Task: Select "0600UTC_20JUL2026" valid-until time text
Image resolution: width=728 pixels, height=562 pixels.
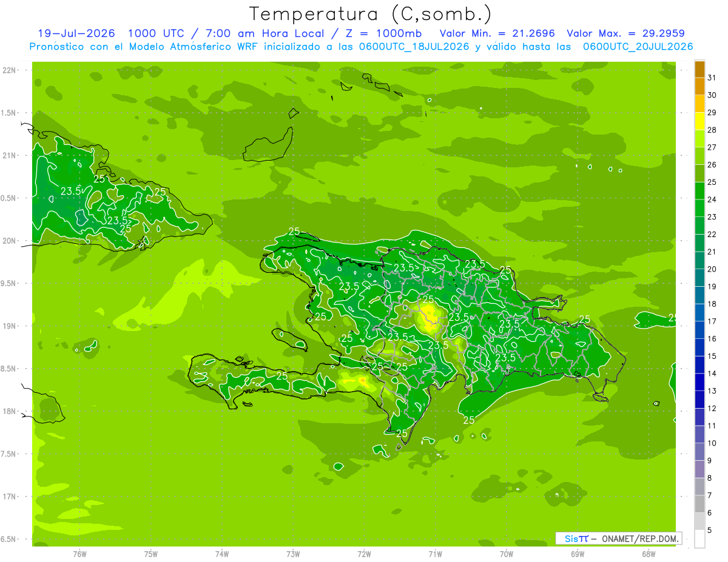Action: [x=638, y=47]
